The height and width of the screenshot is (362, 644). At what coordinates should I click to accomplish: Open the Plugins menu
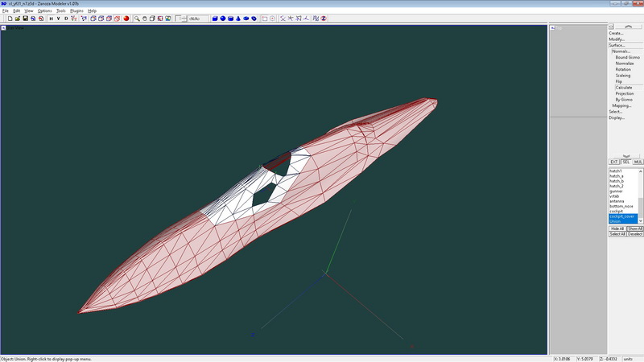click(x=76, y=10)
